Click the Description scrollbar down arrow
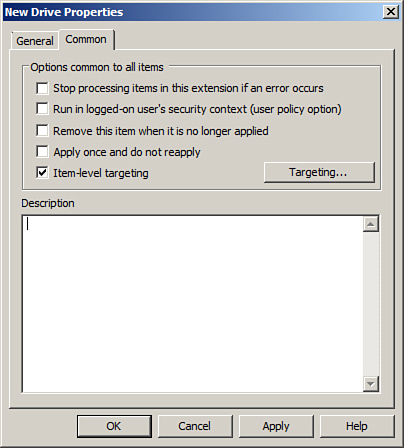The width and height of the screenshot is (404, 448). coord(371,384)
